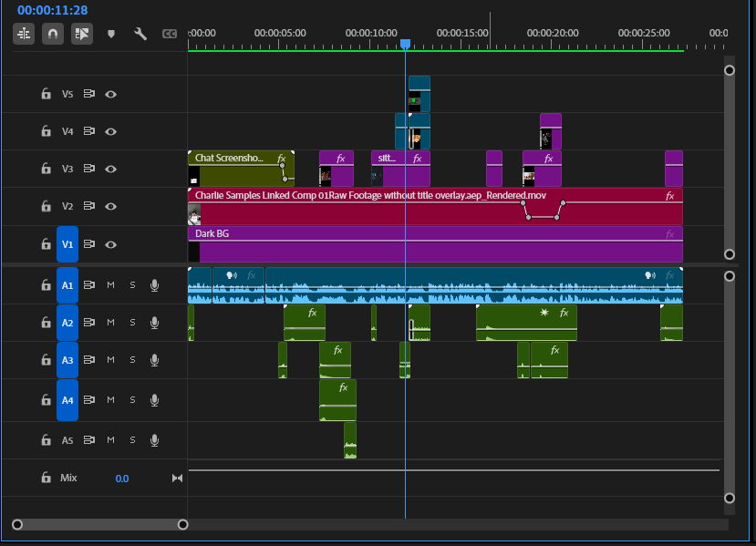Click Mix track output assignment icon
Viewport: 756px width, 546px height.
tap(178, 478)
